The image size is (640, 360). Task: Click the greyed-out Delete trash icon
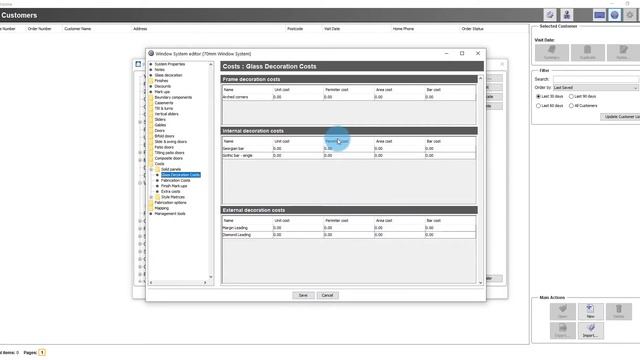click(x=619, y=311)
